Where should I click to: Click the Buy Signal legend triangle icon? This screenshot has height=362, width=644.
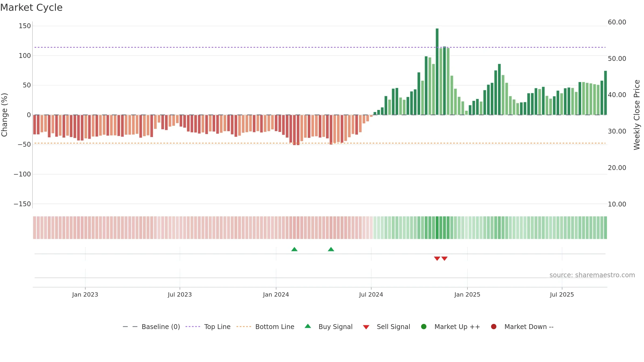(x=308, y=326)
